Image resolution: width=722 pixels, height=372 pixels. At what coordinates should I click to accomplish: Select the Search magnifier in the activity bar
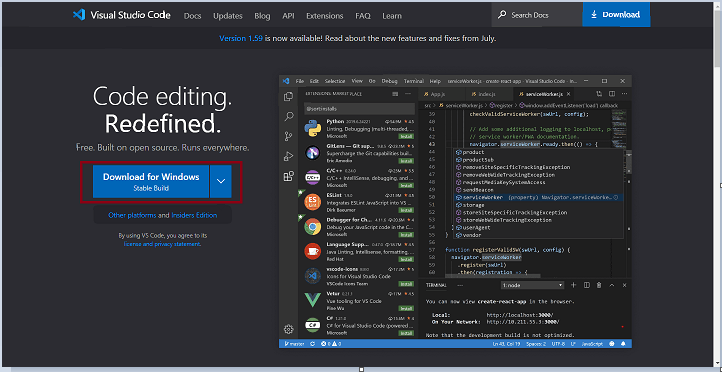tap(289, 116)
